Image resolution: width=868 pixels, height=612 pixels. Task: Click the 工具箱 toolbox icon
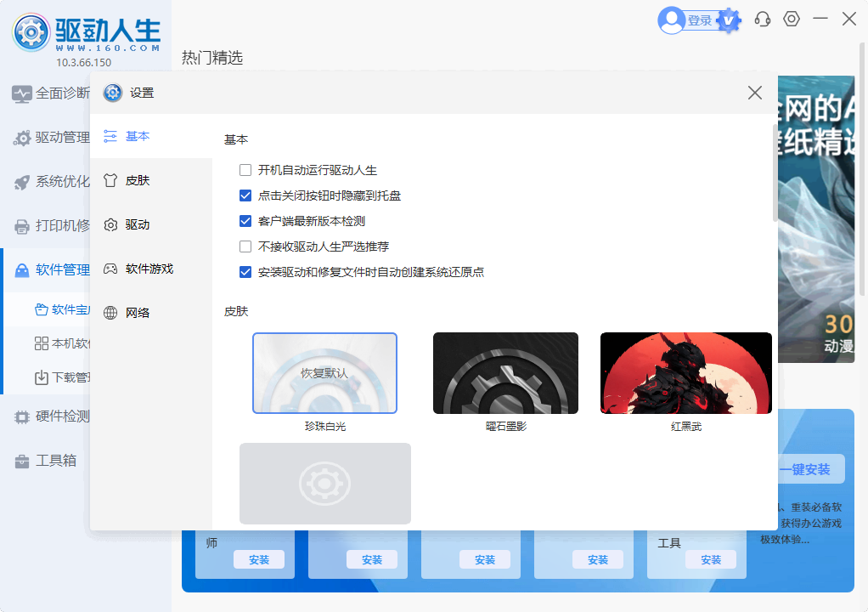click(x=21, y=462)
